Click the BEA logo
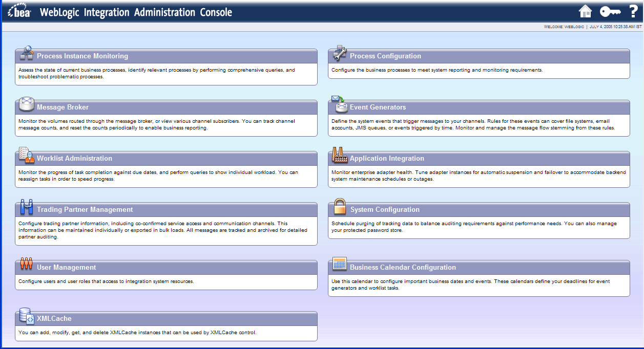Viewport: 644px width, 349px height. pyautogui.click(x=19, y=12)
